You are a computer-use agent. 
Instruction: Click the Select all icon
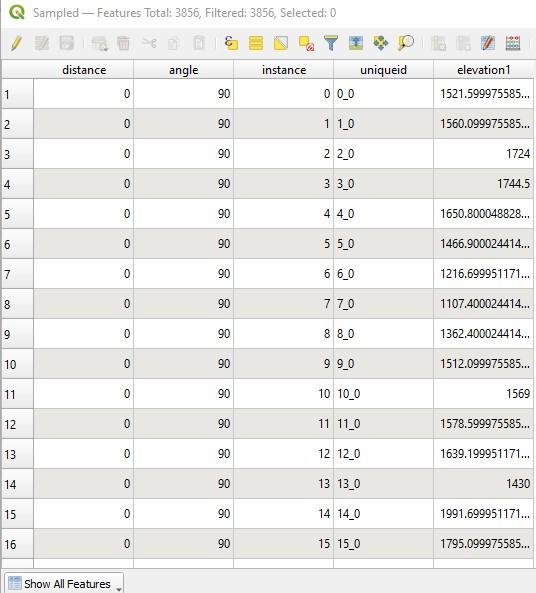[x=256, y=43]
